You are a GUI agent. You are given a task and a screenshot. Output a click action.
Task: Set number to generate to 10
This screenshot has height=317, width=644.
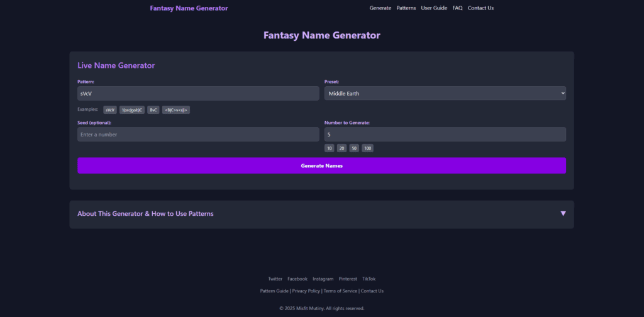tap(330, 148)
